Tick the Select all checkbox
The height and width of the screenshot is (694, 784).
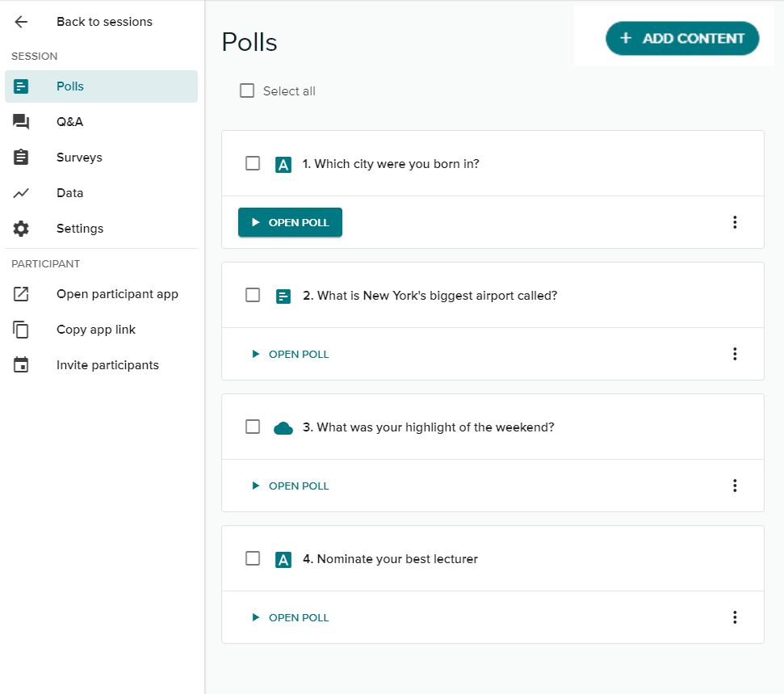click(247, 90)
